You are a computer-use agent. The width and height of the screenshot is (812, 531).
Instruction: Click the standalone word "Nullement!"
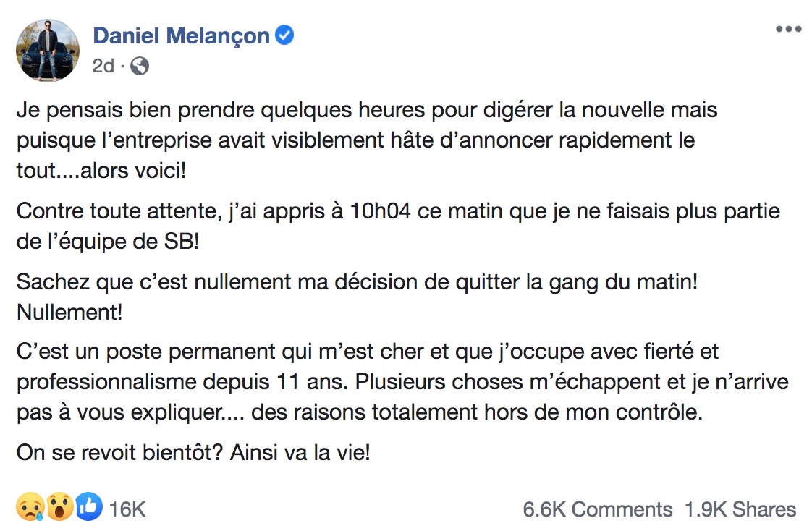tap(69, 313)
